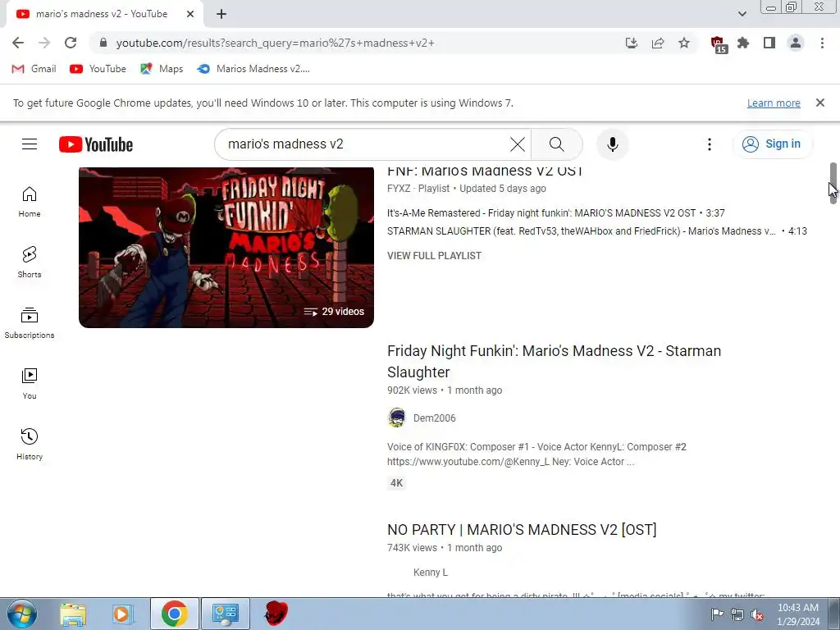
Task: Open the network tray icon
Action: 737,614
